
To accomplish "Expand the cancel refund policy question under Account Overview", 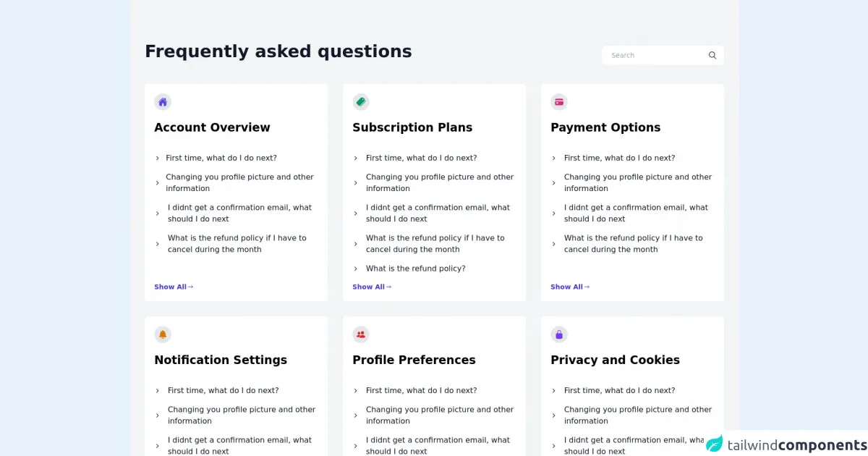I will click(237, 243).
